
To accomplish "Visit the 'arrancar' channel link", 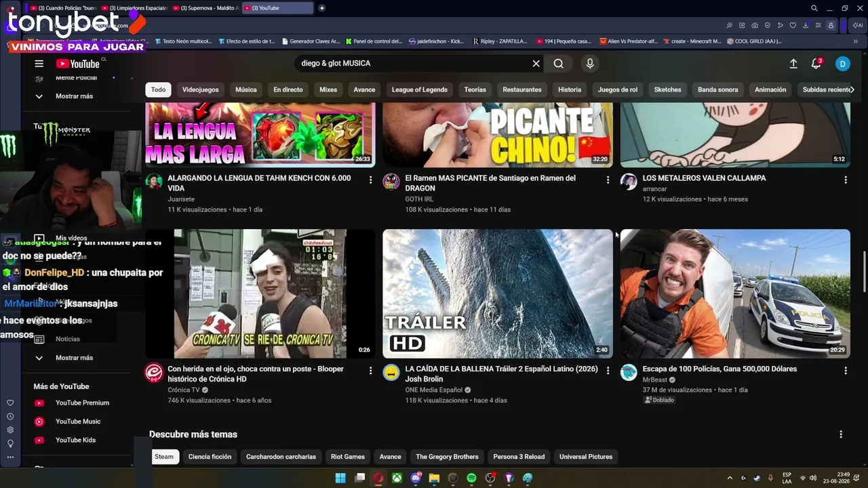I will click(x=655, y=189).
